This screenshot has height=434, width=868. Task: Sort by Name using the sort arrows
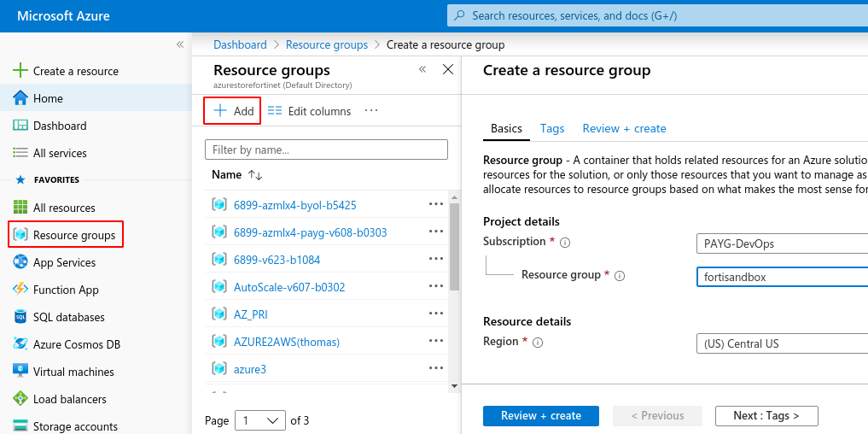click(x=255, y=174)
